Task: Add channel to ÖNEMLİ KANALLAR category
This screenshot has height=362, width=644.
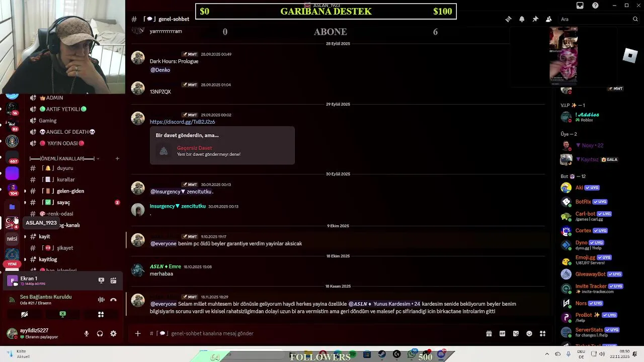Action: point(117,158)
